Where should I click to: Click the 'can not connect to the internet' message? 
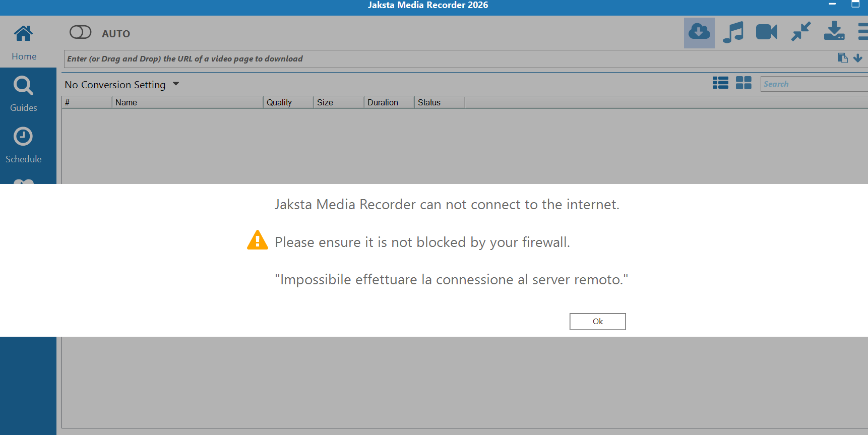[x=447, y=205]
